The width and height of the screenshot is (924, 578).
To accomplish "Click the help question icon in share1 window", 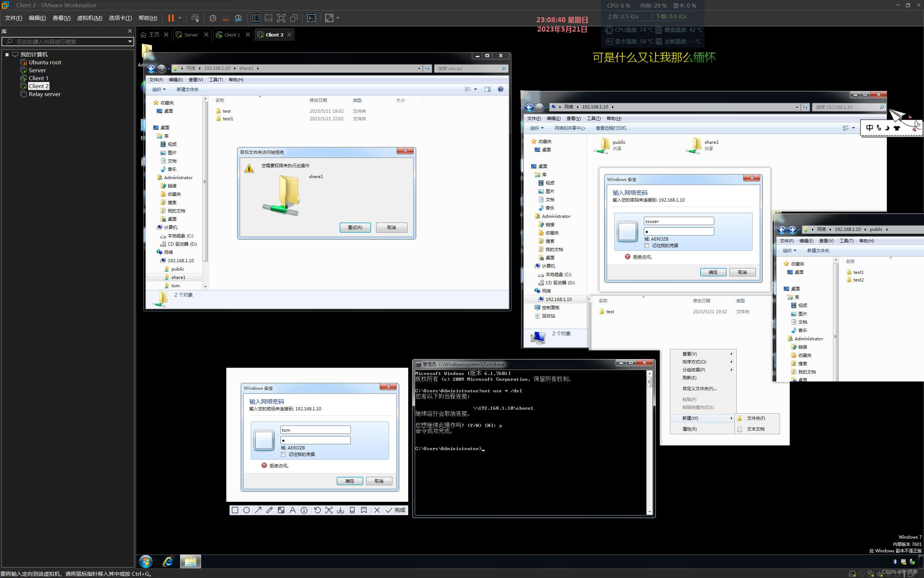I will [x=500, y=89].
